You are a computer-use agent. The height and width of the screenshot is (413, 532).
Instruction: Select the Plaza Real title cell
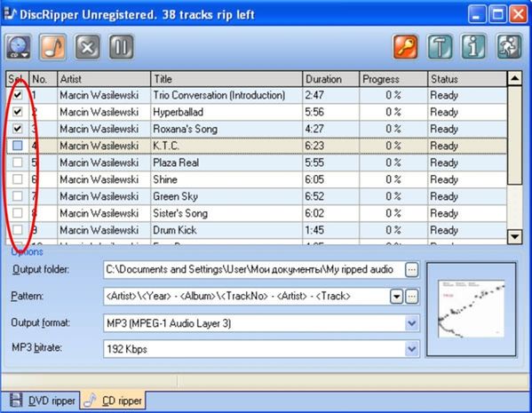(226, 163)
